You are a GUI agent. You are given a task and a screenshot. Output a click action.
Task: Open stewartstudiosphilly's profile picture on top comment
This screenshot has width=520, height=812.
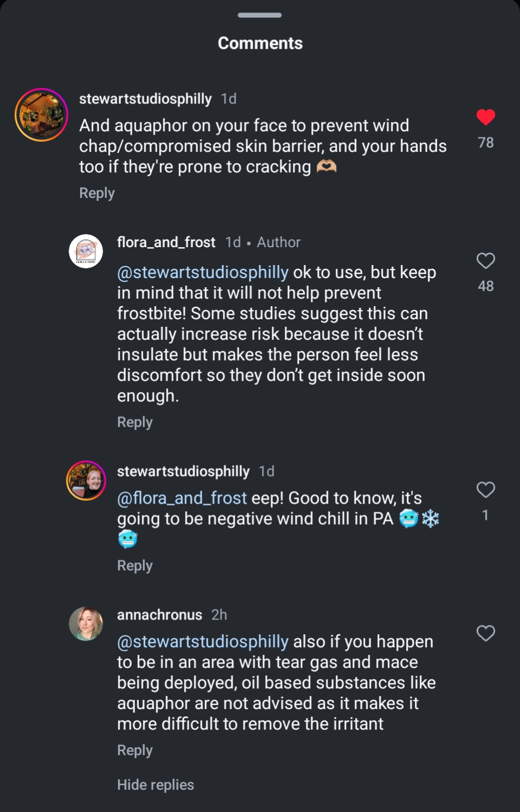(41, 115)
